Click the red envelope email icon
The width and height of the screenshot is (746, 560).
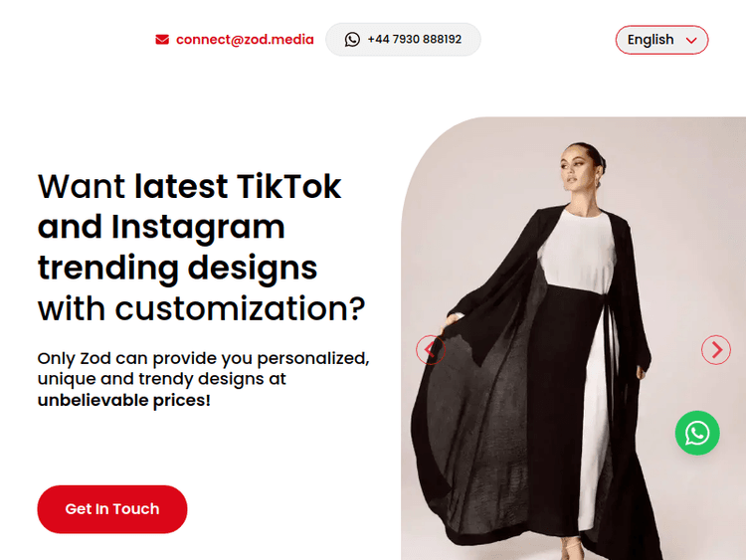click(162, 40)
